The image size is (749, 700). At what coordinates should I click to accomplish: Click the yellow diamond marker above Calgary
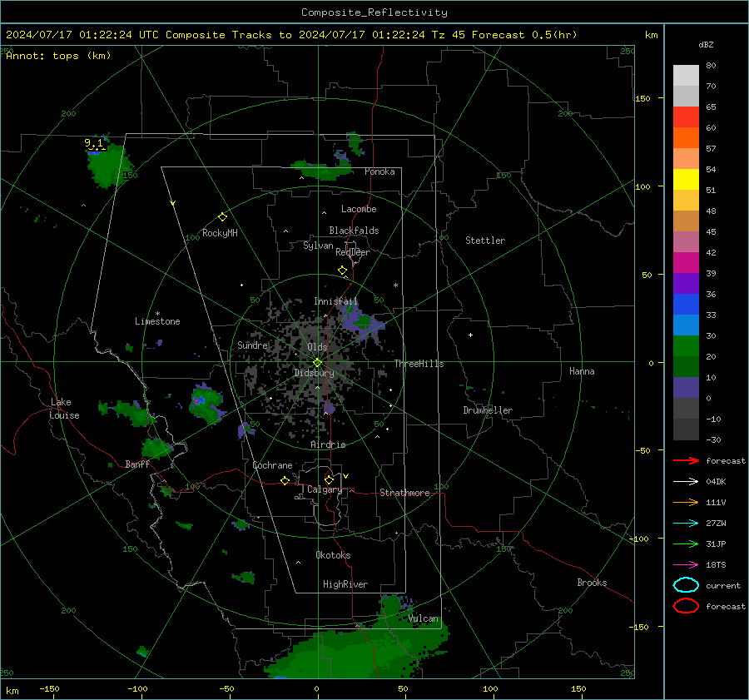pos(329,479)
